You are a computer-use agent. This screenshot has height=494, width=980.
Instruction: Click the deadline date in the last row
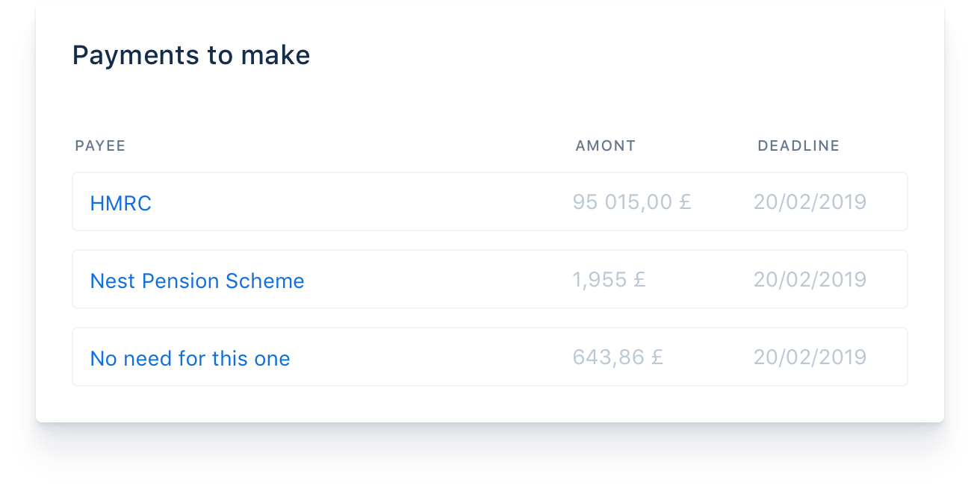click(x=810, y=357)
